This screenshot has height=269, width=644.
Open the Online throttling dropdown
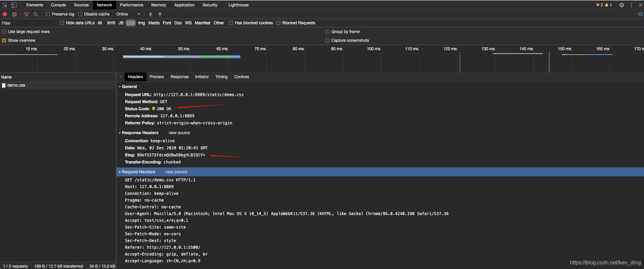coord(128,14)
